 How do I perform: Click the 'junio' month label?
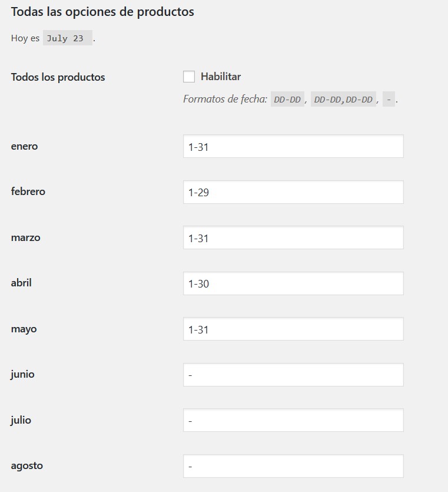tap(22, 374)
